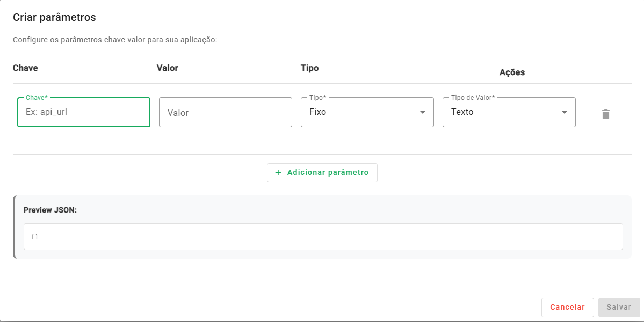Click the Salvar button

pos(619,308)
